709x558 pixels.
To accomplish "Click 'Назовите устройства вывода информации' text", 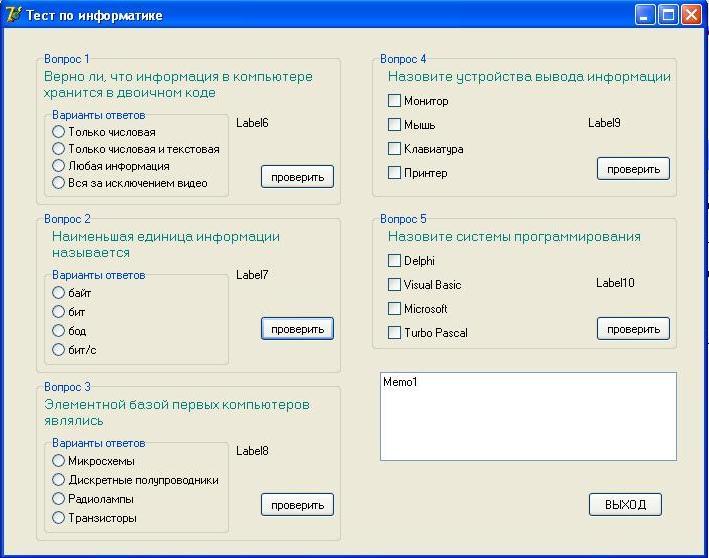I will (529, 76).
